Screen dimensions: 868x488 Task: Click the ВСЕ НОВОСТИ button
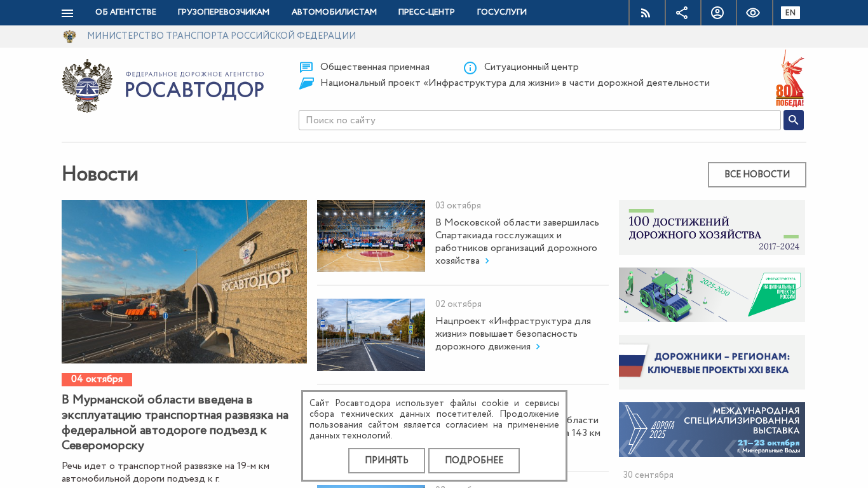pyautogui.click(x=757, y=175)
